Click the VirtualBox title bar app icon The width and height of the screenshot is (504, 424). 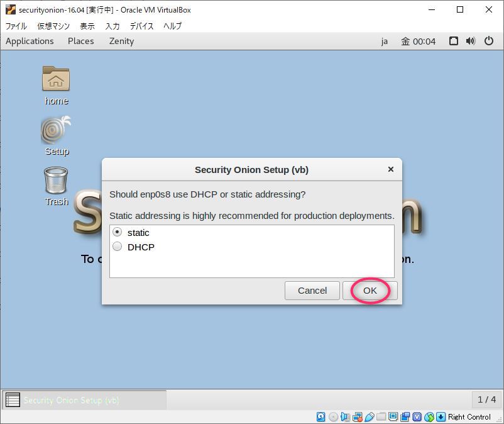click(x=10, y=9)
